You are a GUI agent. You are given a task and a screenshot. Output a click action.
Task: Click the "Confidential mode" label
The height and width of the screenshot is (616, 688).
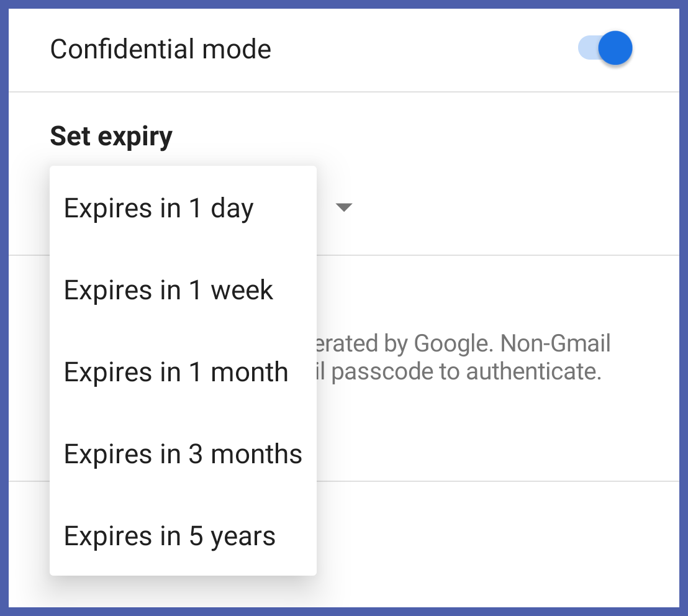pos(160,49)
